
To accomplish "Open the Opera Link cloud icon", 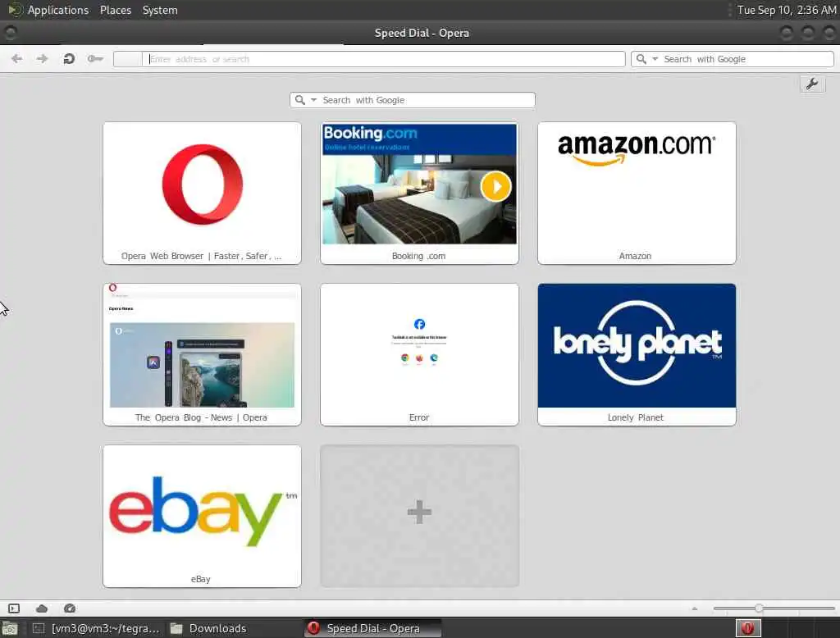I will pos(42,608).
